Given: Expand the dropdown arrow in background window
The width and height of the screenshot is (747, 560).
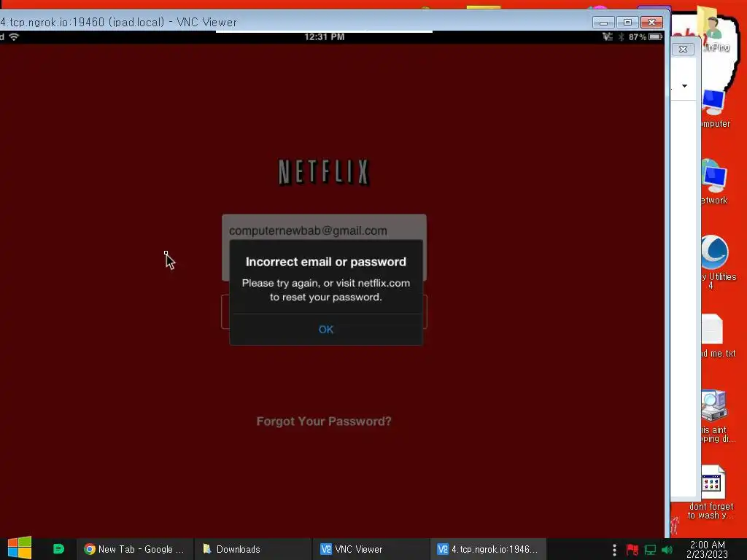Looking at the screenshot, I should click(x=684, y=86).
